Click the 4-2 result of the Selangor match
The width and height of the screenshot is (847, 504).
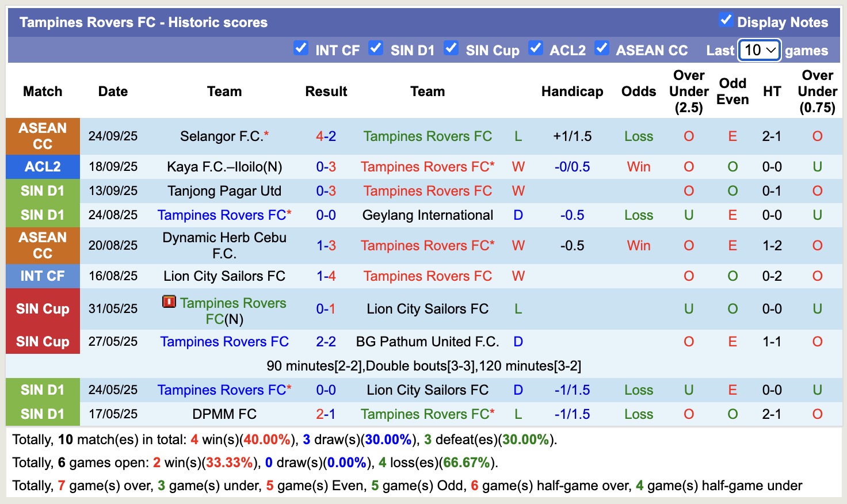[x=326, y=136]
